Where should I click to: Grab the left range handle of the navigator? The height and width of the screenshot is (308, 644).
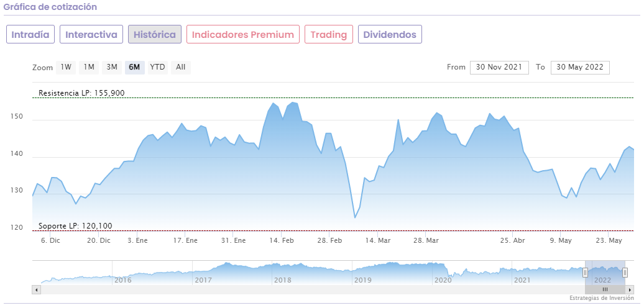click(x=585, y=272)
